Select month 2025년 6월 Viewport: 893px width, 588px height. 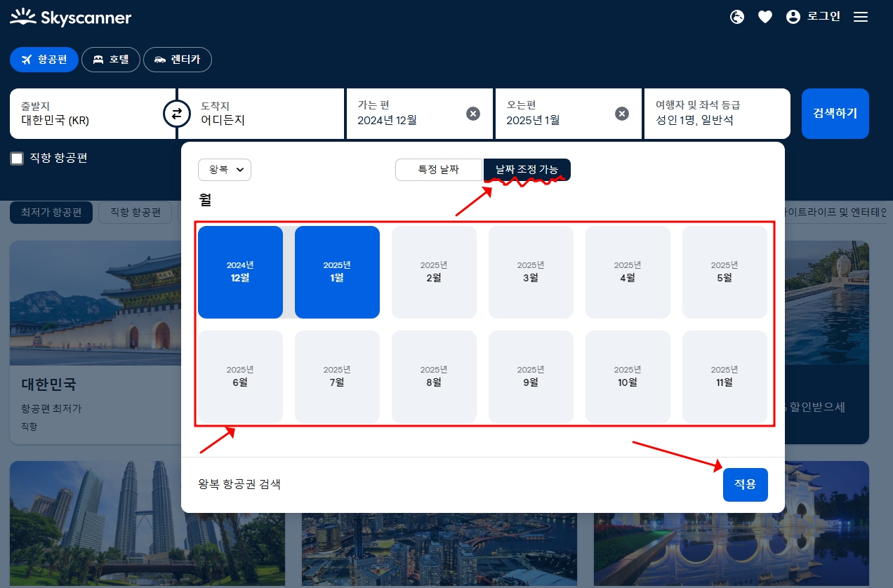click(x=240, y=377)
